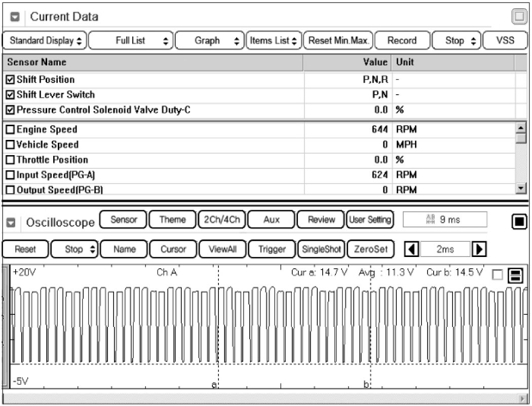Viewport: 532px width, 406px height.
Task: Maximize the Current Data panel square icon
Action: [518, 17]
